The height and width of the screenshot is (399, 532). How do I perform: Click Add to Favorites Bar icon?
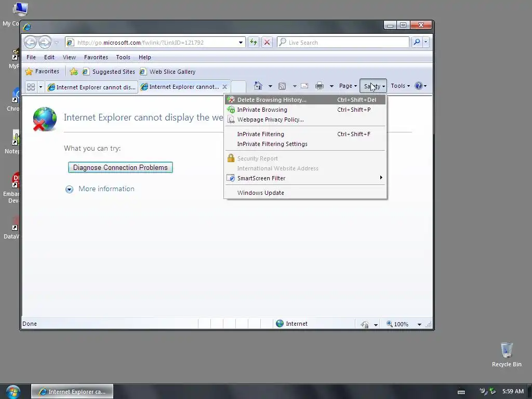(x=74, y=72)
